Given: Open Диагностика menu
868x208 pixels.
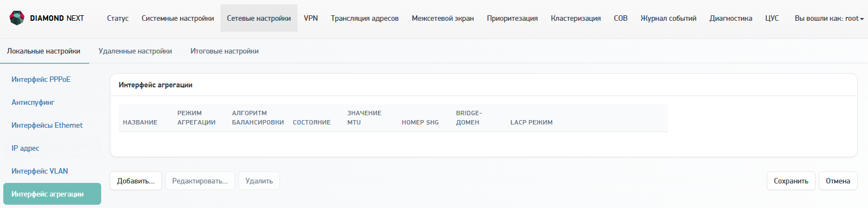Looking at the screenshot, I should (x=731, y=18).
